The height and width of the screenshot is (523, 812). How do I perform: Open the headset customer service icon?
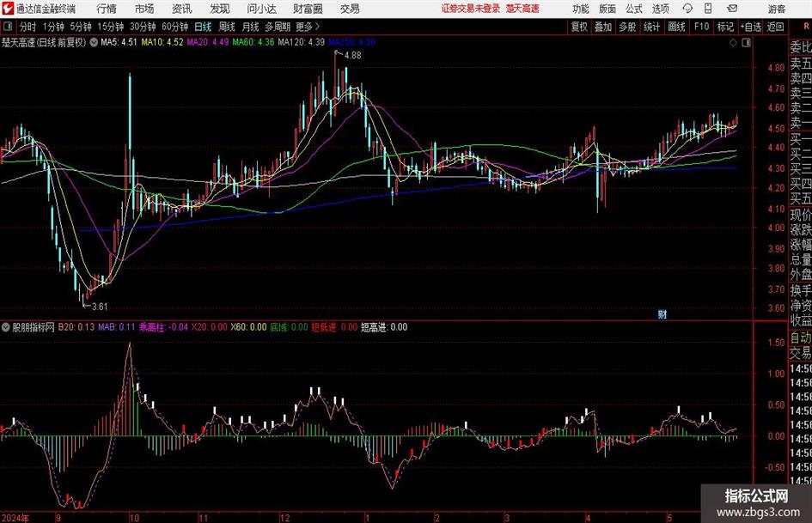coord(687,9)
